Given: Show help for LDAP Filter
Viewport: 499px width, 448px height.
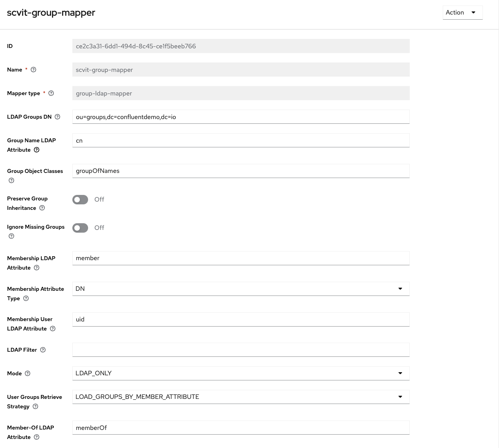Looking at the screenshot, I should click(x=43, y=350).
